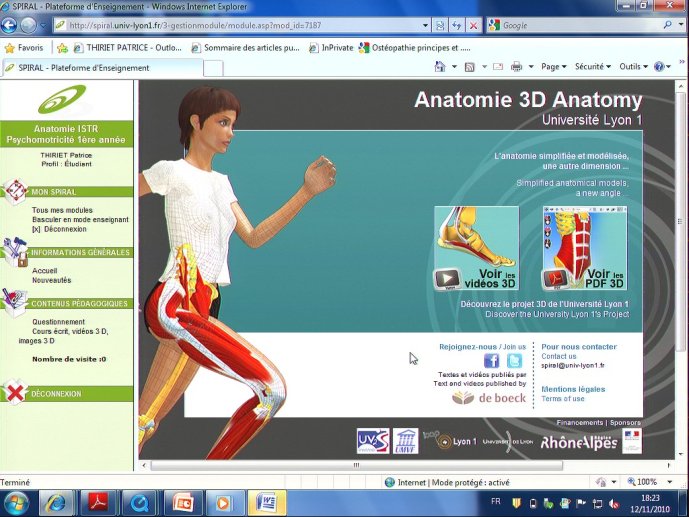
Task: Click the Print toolbar icon
Action: tap(516, 67)
